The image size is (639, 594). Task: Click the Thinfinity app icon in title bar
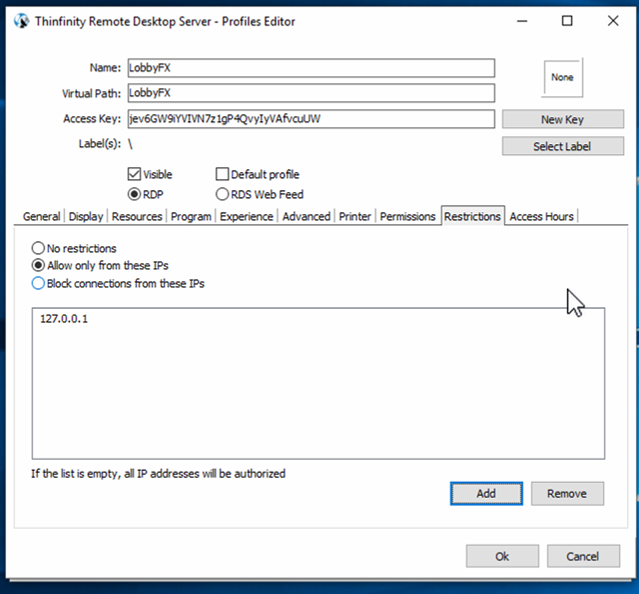click(20, 21)
